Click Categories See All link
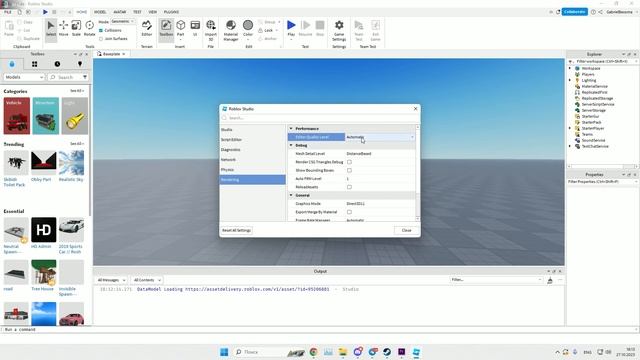The height and width of the screenshot is (360, 640). click(x=77, y=91)
